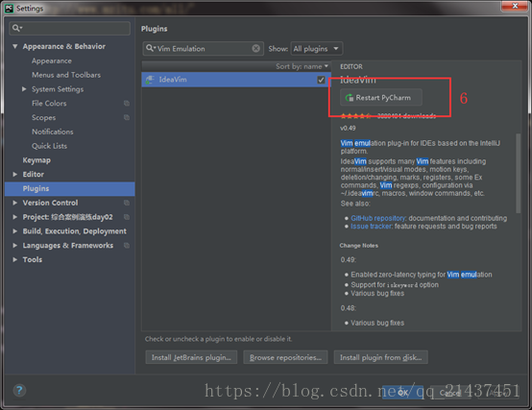Select Plugins in settings tree

coord(69,188)
